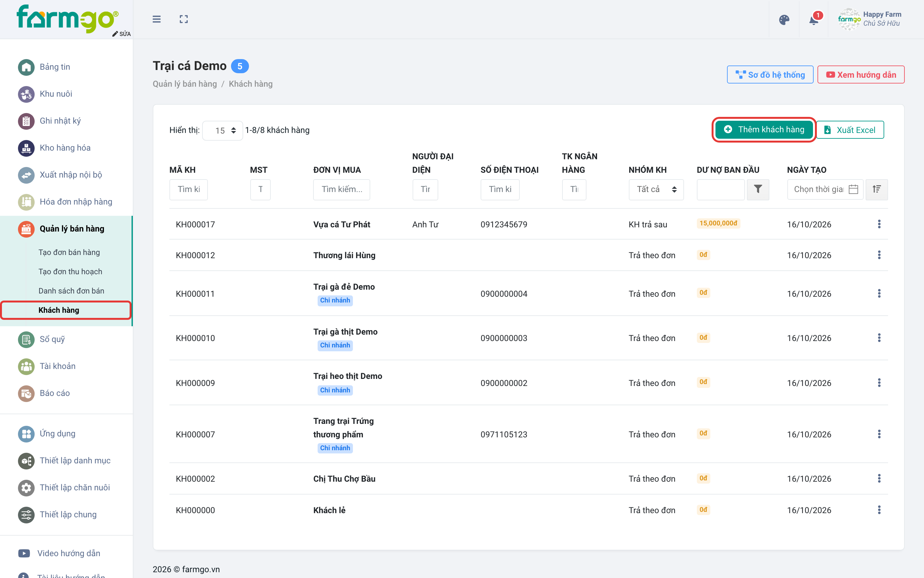Open actions menu for Vựa cá Tư Phát

[x=879, y=224]
